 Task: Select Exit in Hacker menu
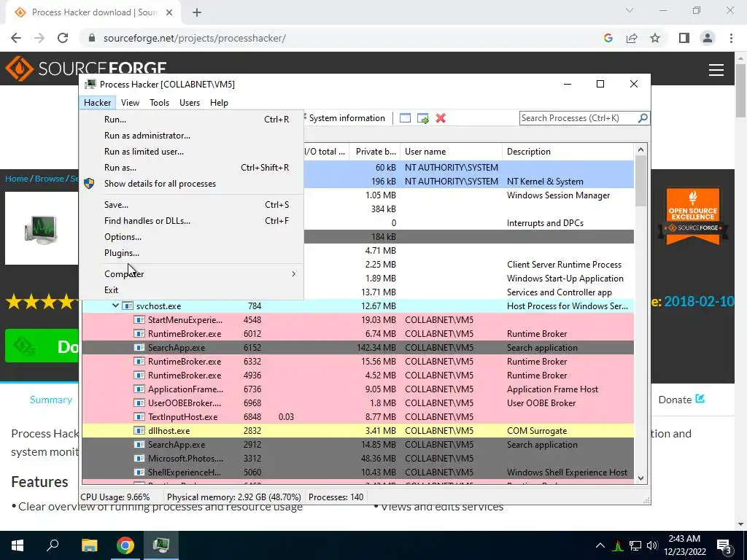[192, 290]
